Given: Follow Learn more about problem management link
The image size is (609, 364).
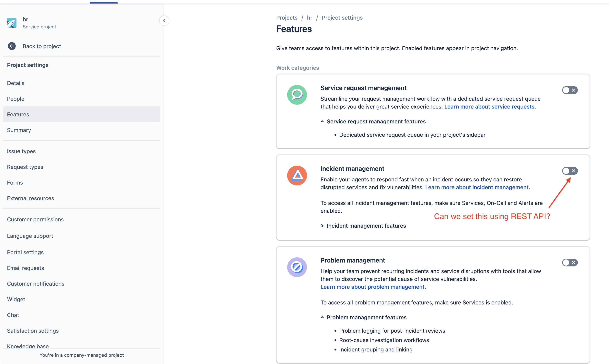Looking at the screenshot, I should pyautogui.click(x=373, y=287).
